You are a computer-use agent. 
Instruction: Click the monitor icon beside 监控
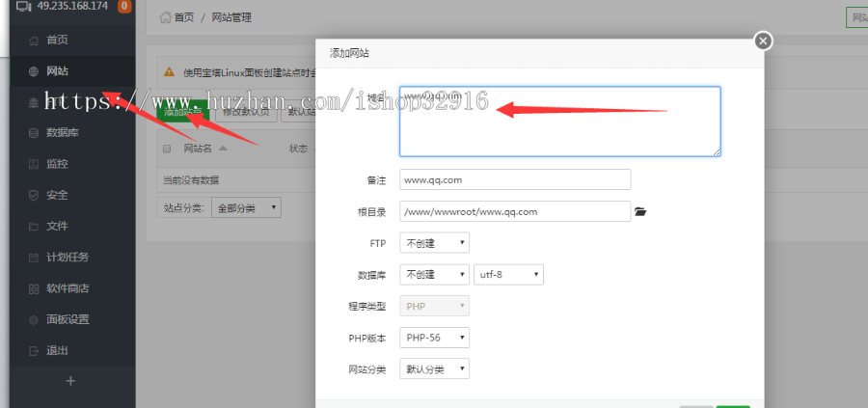(34, 164)
